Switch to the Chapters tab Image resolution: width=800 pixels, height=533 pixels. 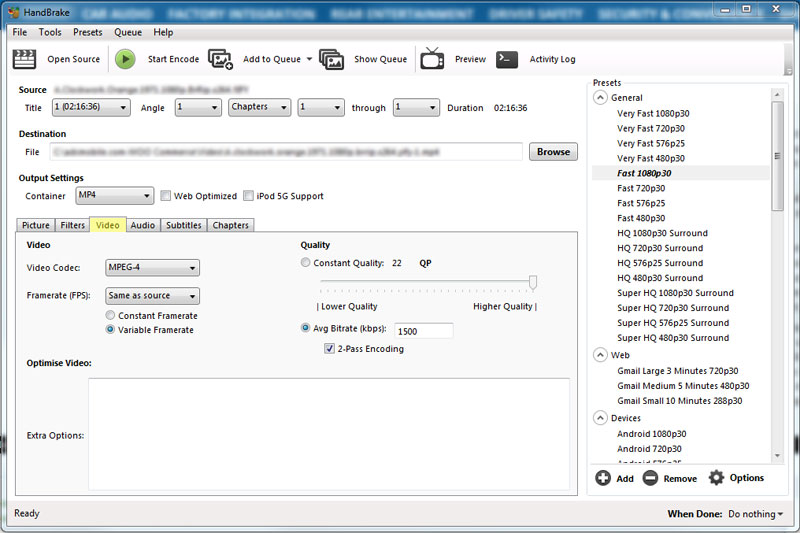coord(231,225)
